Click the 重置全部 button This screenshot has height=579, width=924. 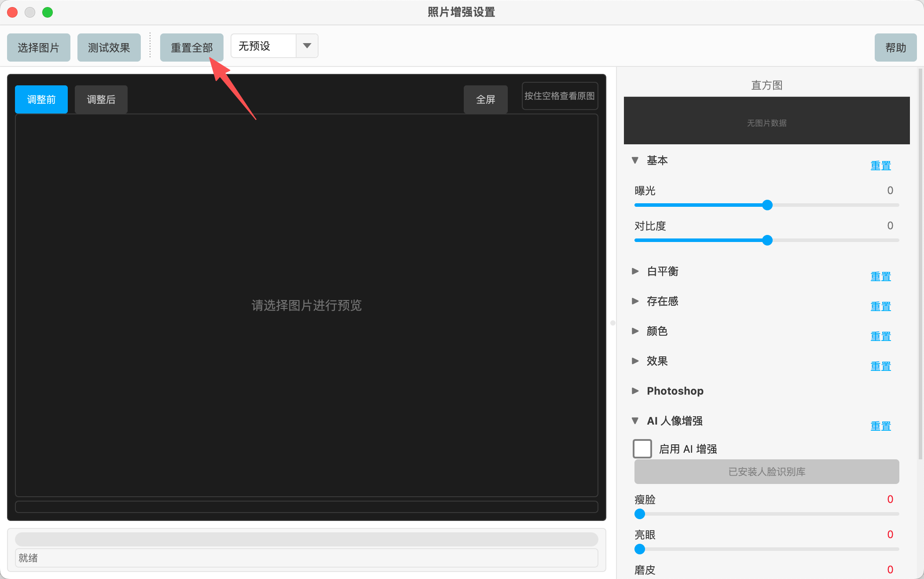tap(192, 46)
